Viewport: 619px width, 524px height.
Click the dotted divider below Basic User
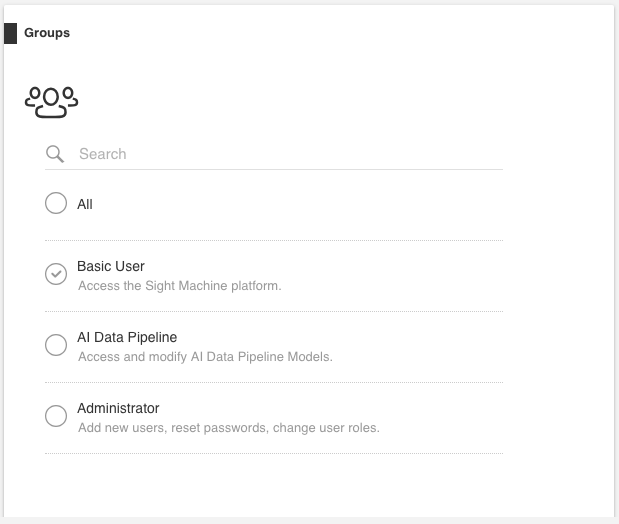[273, 311]
